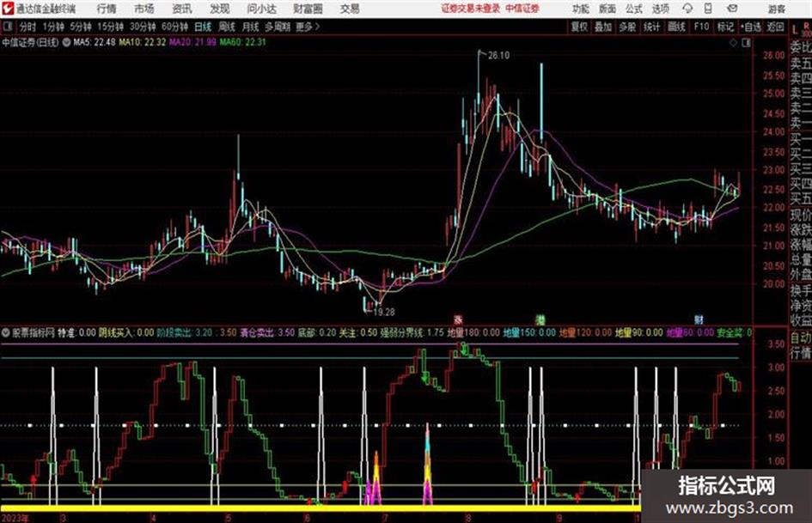Click the 复权 toolbar button
Screen dimensions: 812x523
pos(579,27)
